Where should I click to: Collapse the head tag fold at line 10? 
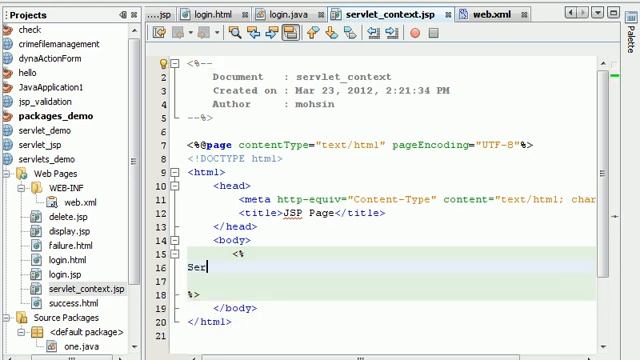175,186
